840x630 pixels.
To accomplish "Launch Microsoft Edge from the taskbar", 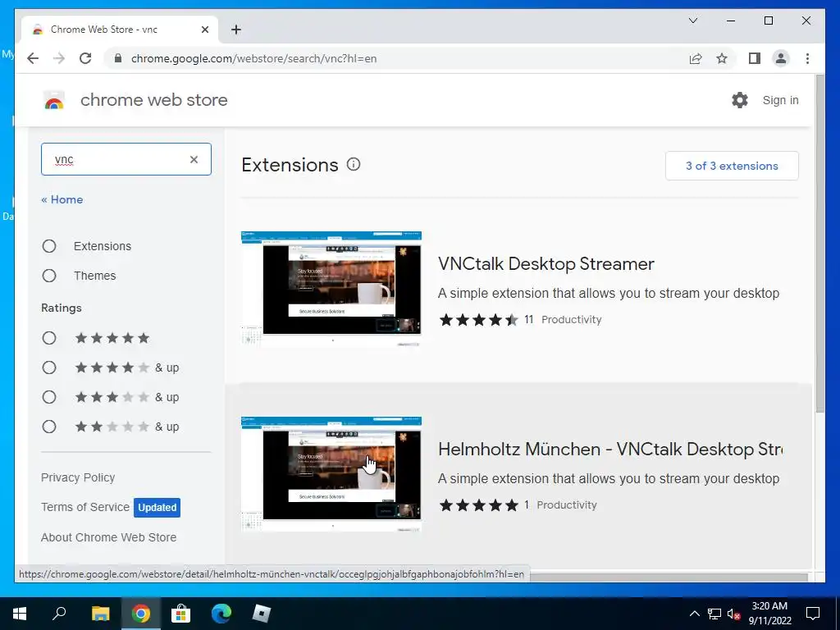I will coord(221,614).
